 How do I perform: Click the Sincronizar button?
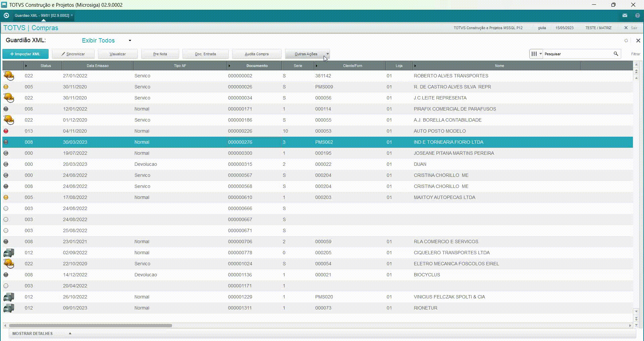click(73, 54)
